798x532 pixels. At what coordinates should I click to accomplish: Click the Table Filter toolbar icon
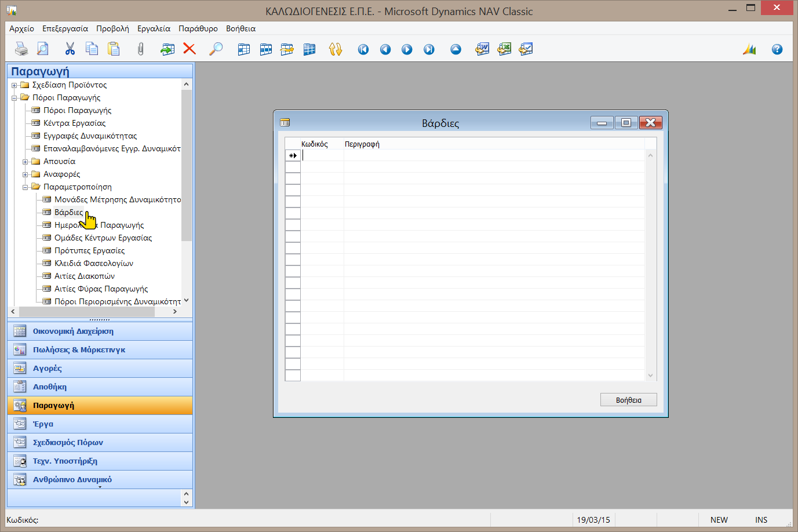(266, 49)
